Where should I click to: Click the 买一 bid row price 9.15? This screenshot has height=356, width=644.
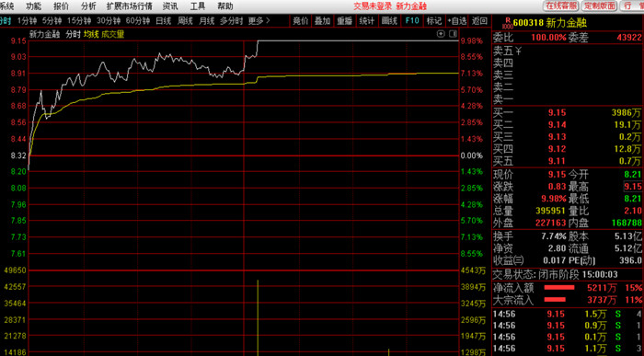coord(557,112)
